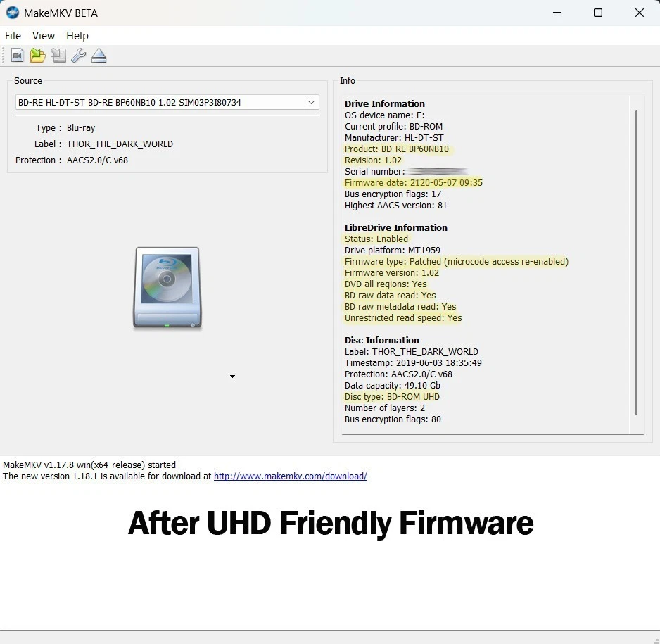Click the Firmware date: 2120-05-07 line

(413, 183)
